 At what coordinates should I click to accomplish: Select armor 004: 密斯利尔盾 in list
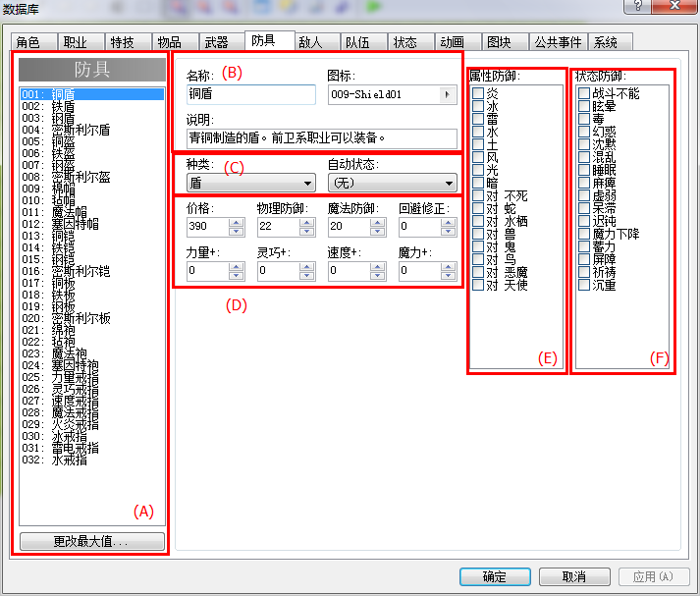tap(92, 130)
